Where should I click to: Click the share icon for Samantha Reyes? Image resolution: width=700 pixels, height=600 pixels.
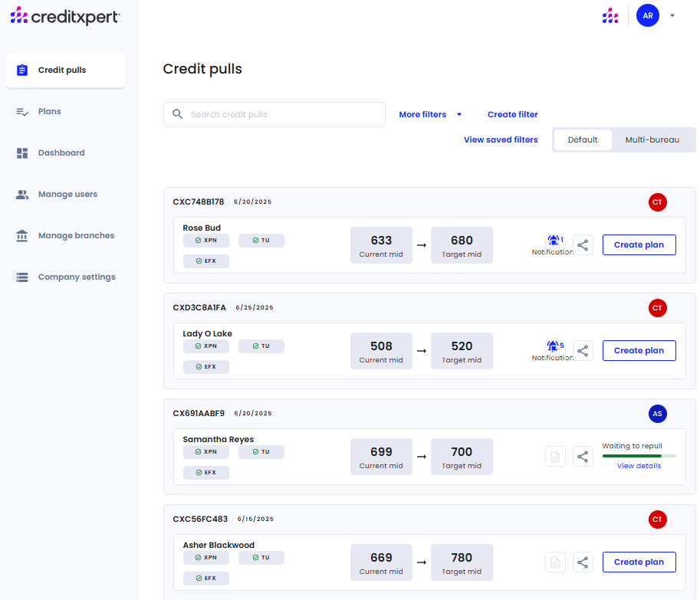[583, 457]
